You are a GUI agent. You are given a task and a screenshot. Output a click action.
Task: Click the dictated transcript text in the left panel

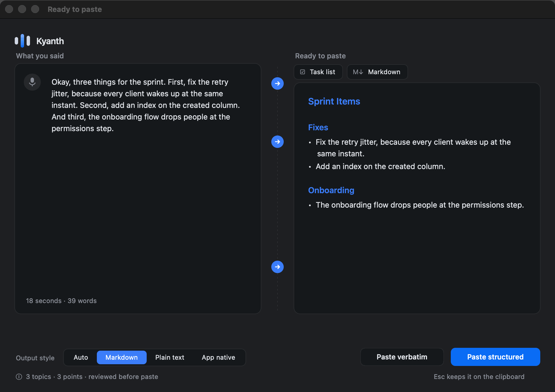[146, 105]
